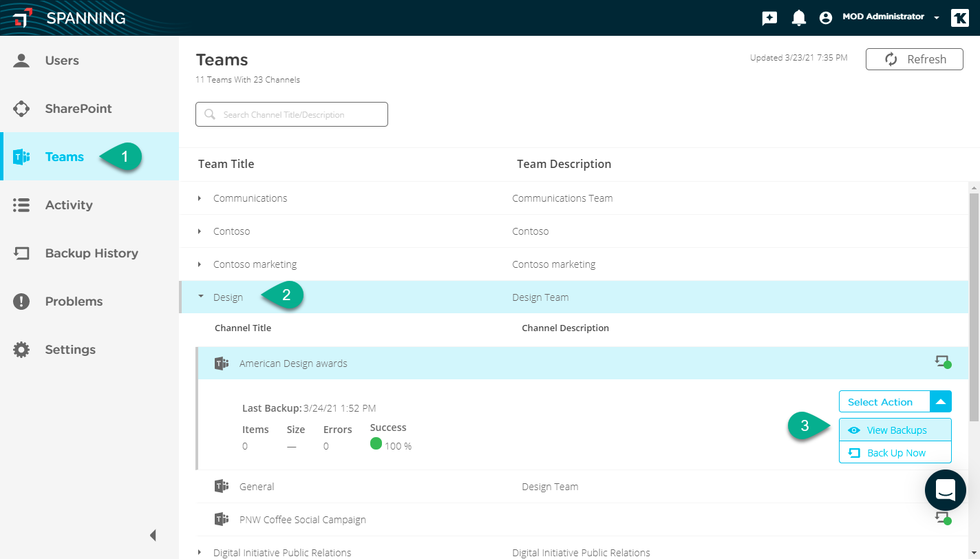Click the Updated 3/23/21 7:35 PM text
This screenshot has width=980, height=559.
pos(799,58)
